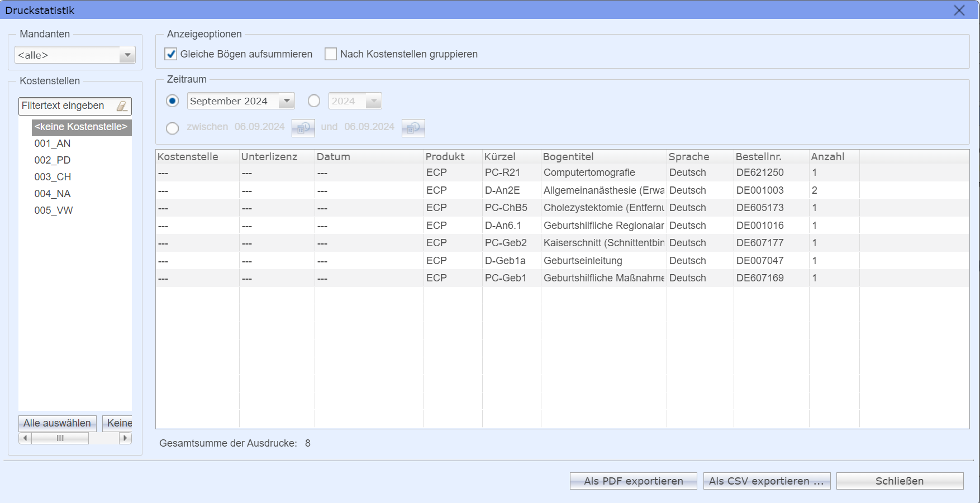This screenshot has height=503, width=980.
Task: Clear the Kostenstellen filter with the eraser icon
Action: 122,106
